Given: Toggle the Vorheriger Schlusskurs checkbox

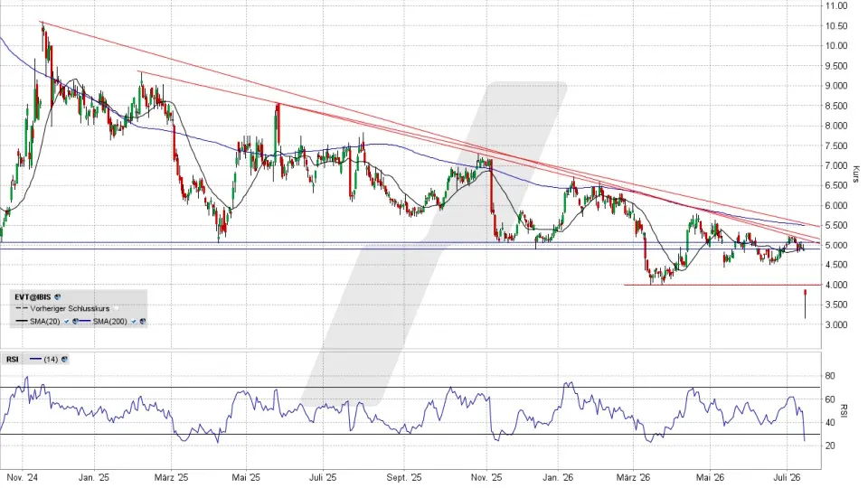Looking at the screenshot, I should (116, 308).
